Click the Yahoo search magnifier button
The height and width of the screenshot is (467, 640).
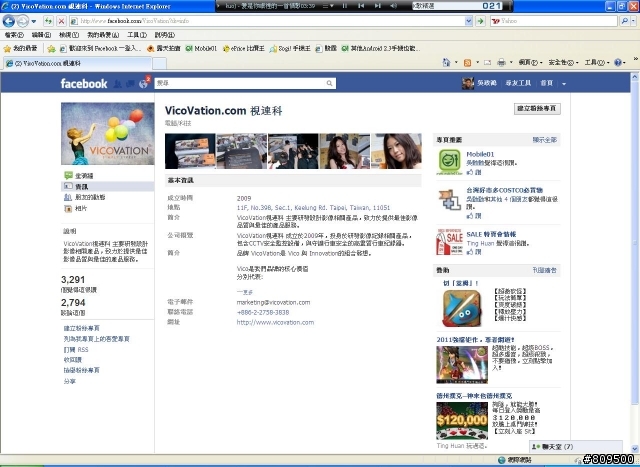tap(624, 21)
